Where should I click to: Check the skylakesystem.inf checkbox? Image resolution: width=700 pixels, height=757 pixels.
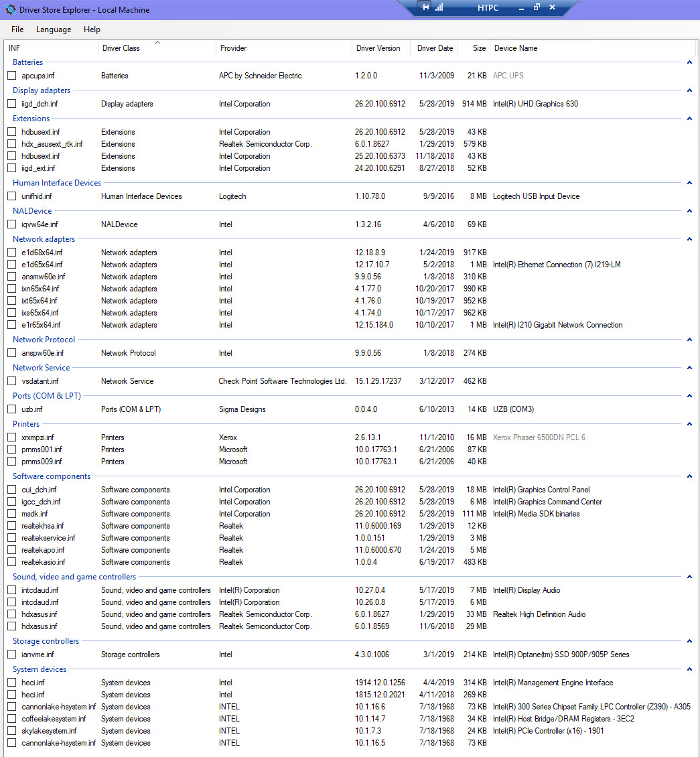coord(12,731)
